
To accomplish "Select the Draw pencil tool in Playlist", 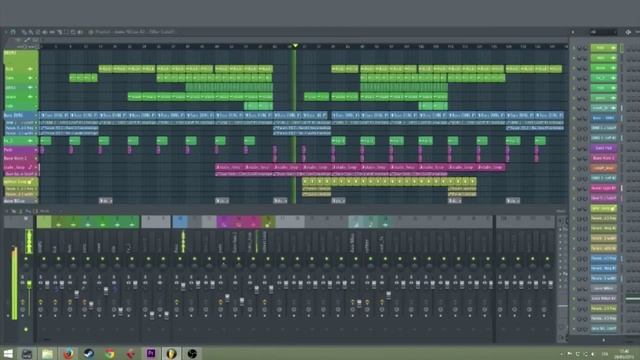I will pyautogui.click(x=24, y=31).
